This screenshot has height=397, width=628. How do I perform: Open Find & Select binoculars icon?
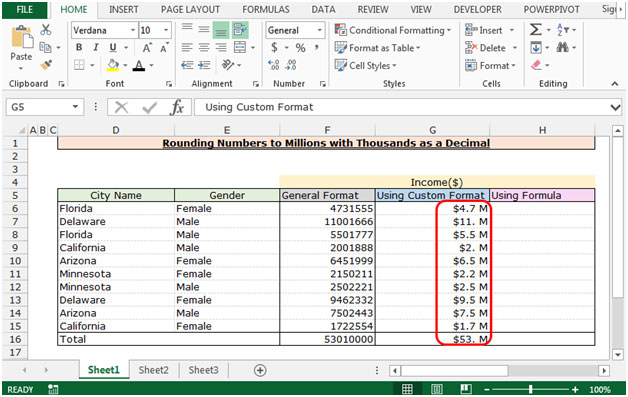click(563, 47)
